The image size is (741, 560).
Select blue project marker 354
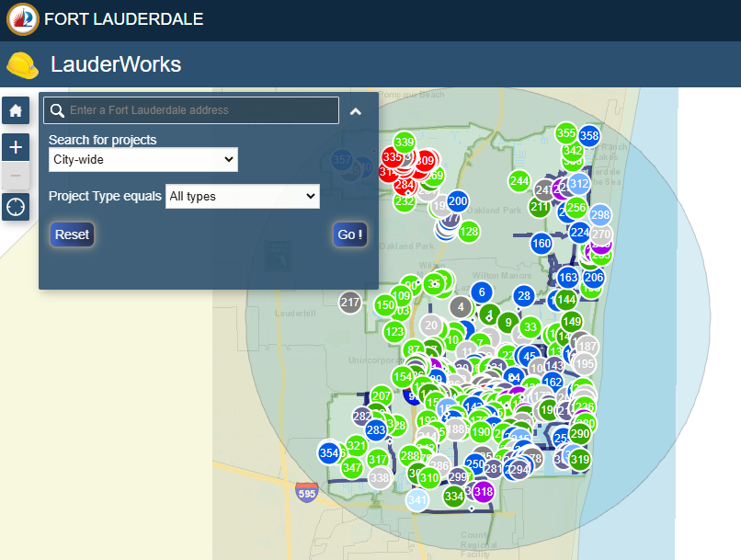pyautogui.click(x=329, y=453)
